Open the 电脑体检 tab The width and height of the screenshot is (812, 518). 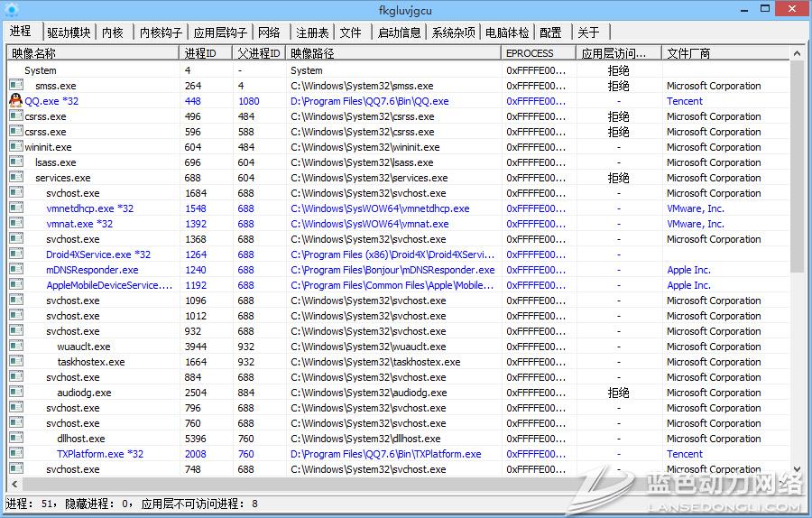click(507, 32)
